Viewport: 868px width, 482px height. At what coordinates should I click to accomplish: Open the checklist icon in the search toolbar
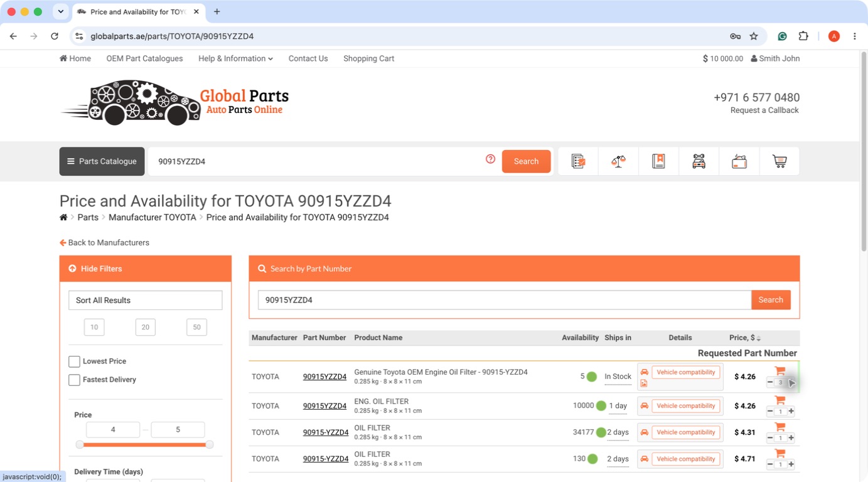point(578,161)
